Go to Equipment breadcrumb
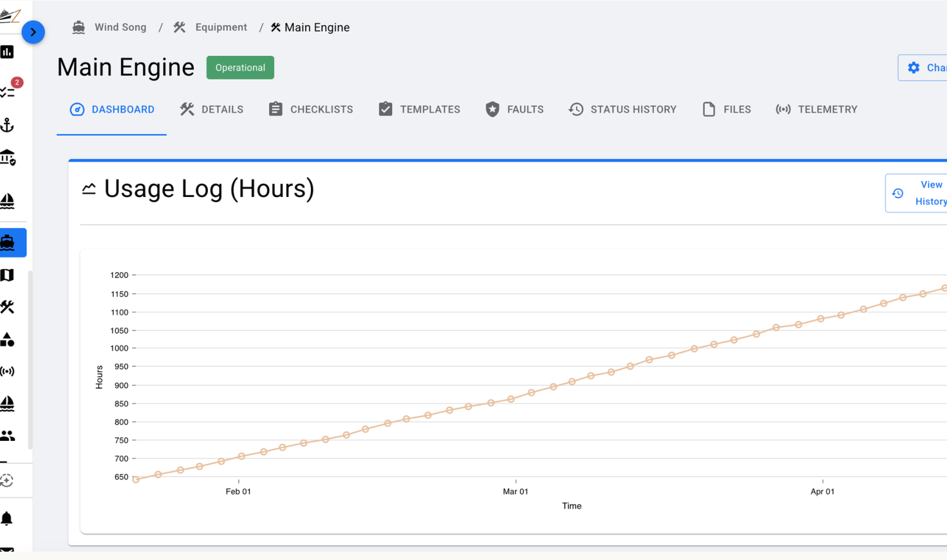This screenshot has width=947, height=560. (x=221, y=27)
